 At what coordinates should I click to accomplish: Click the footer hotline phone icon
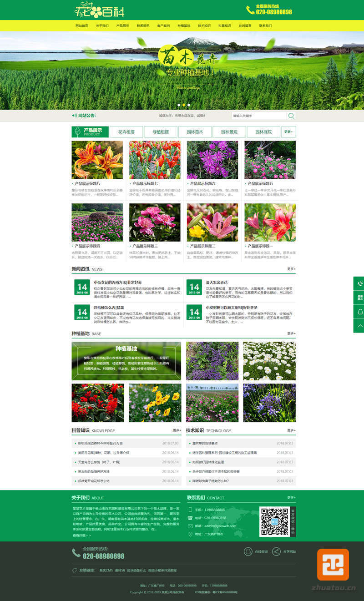76,552
